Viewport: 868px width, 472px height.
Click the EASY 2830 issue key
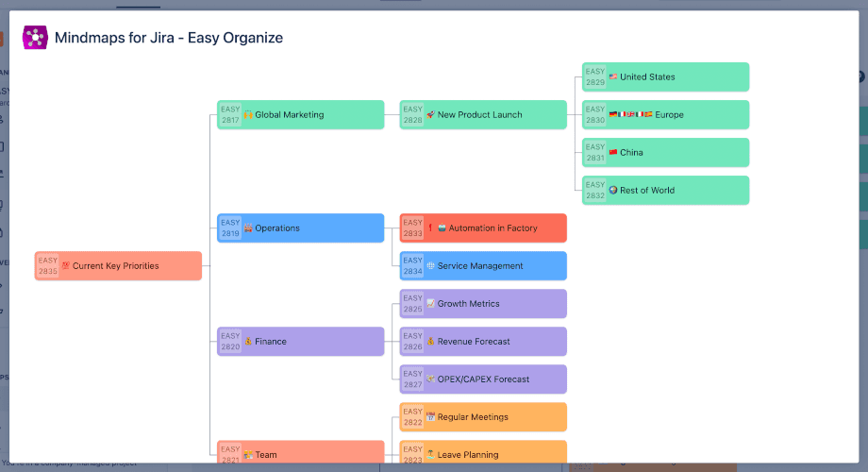pos(595,114)
